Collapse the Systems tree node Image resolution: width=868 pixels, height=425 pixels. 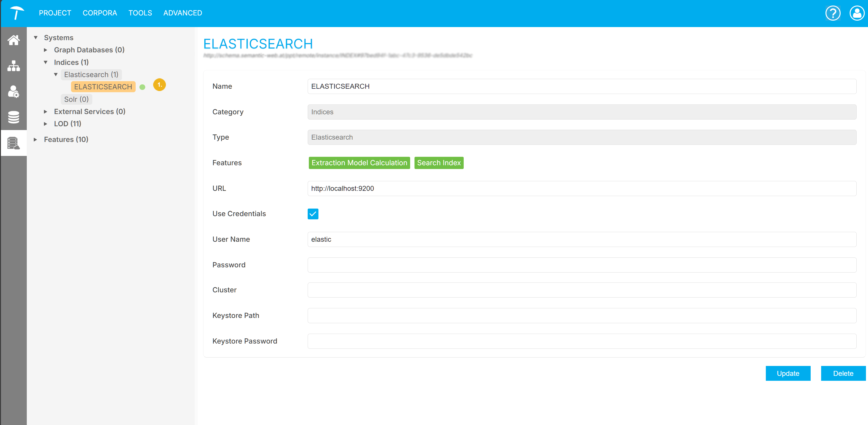pos(36,38)
